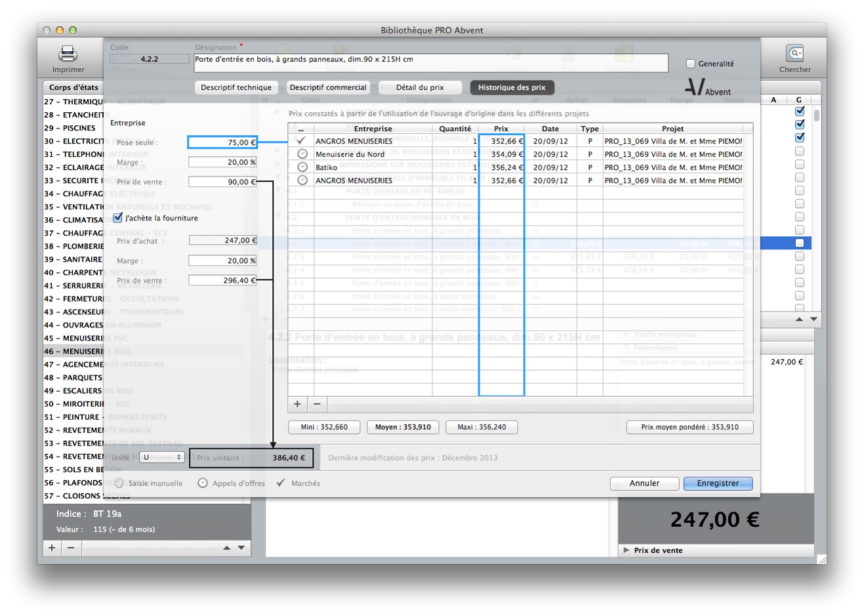Click the Date column header

point(550,129)
